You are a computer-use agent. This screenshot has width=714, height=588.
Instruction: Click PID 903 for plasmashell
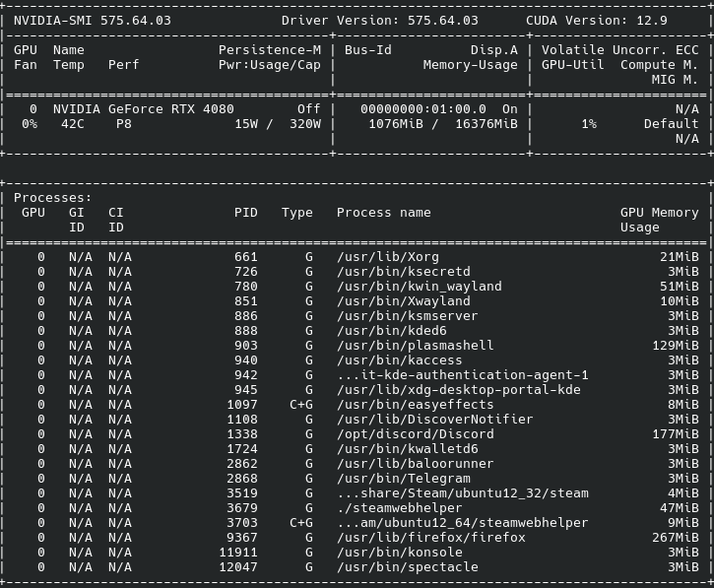[246, 346]
